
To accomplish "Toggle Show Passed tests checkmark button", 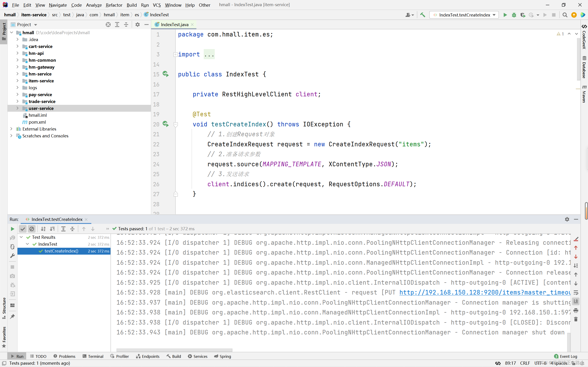I will click(x=23, y=229).
